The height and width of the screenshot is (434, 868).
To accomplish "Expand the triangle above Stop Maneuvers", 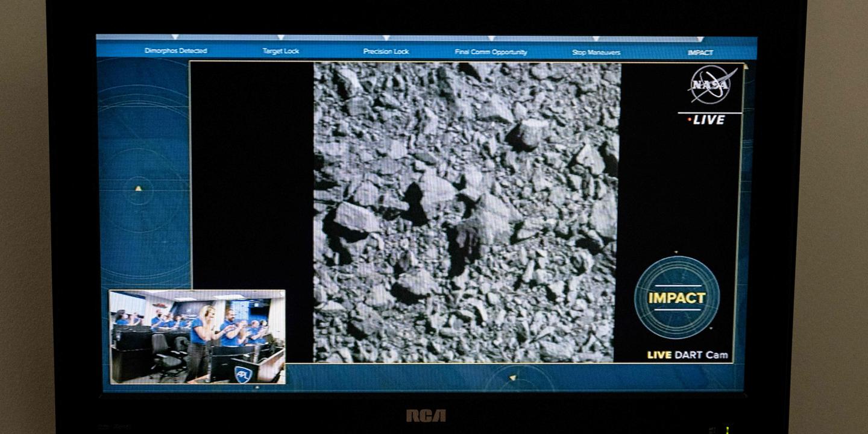I will (596, 39).
